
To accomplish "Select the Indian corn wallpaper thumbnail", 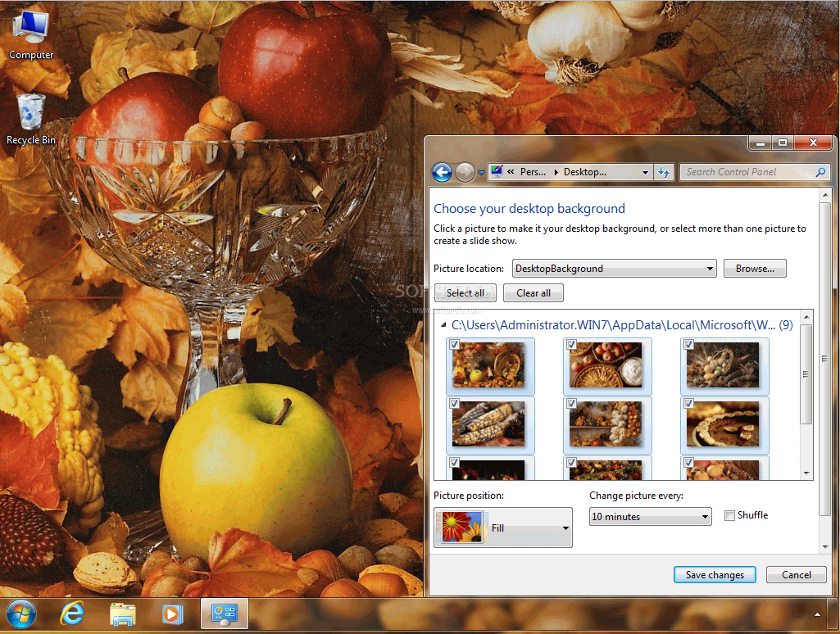I will [490, 424].
